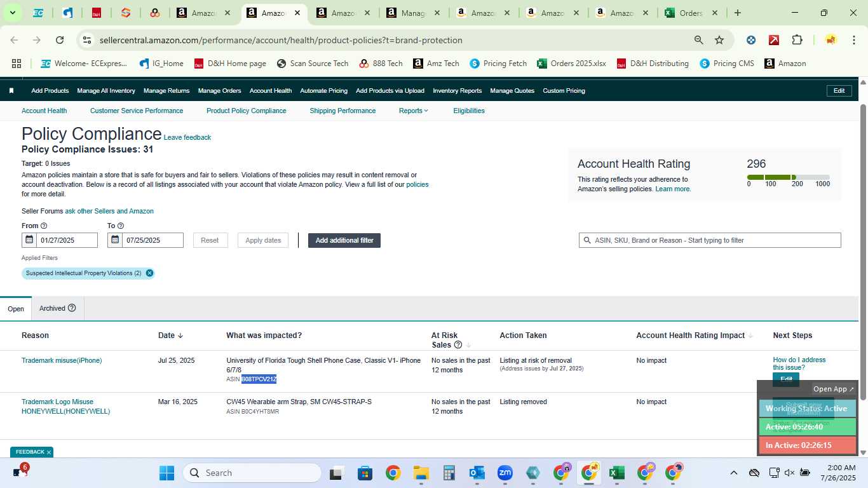Click Manage All Inventory in top menu
The height and width of the screenshot is (488, 868).
click(106, 91)
